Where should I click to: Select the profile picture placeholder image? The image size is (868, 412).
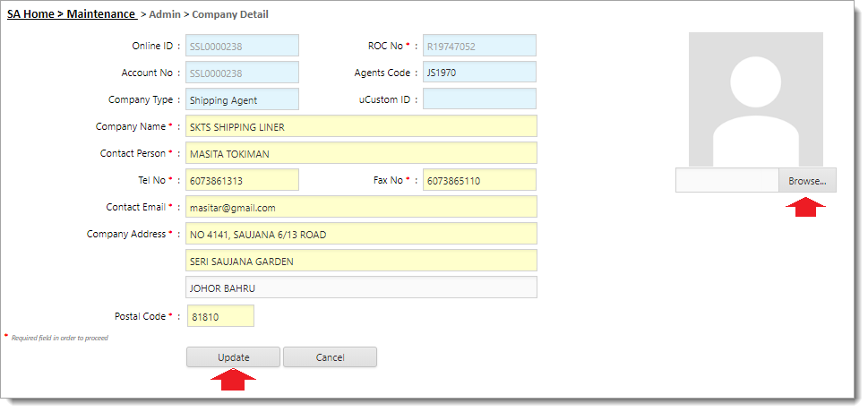tap(755, 99)
